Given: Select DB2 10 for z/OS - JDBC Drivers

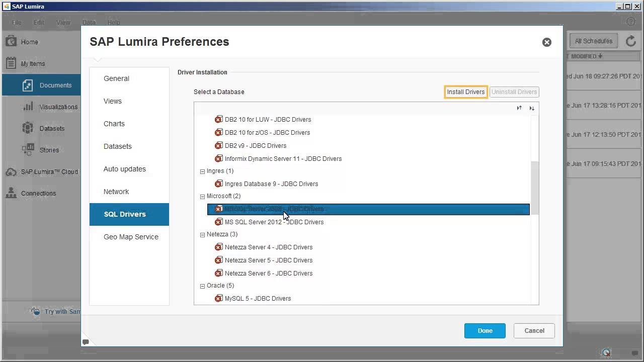Looking at the screenshot, I should (267, 133).
